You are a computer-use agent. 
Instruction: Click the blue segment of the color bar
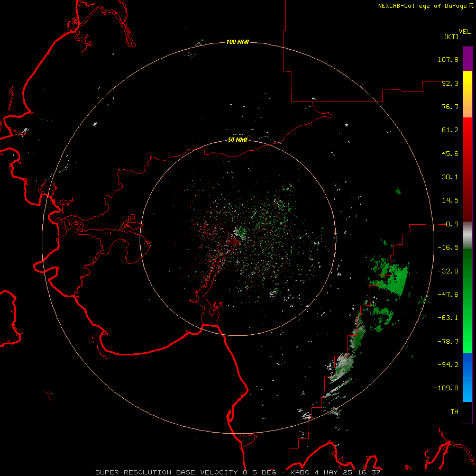[467, 377]
